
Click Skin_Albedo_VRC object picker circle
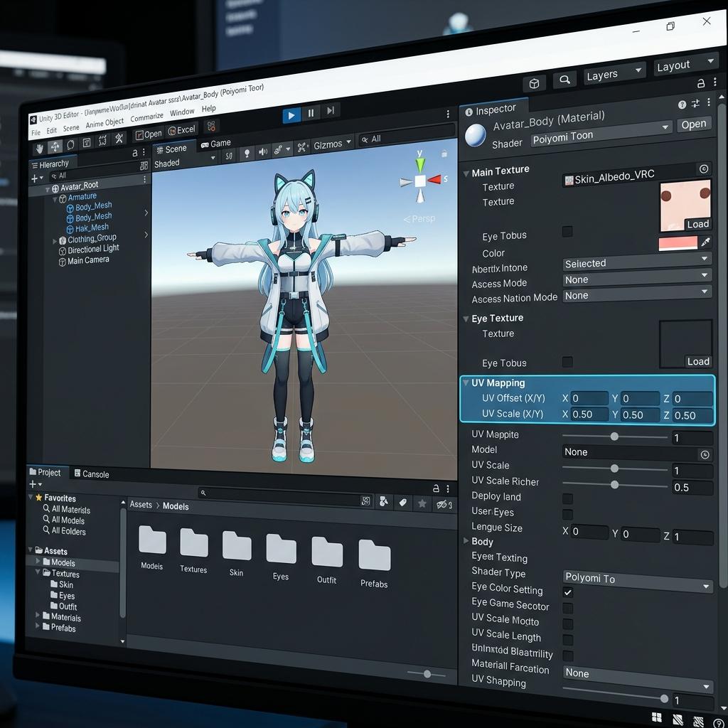click(x=704, y=169)
